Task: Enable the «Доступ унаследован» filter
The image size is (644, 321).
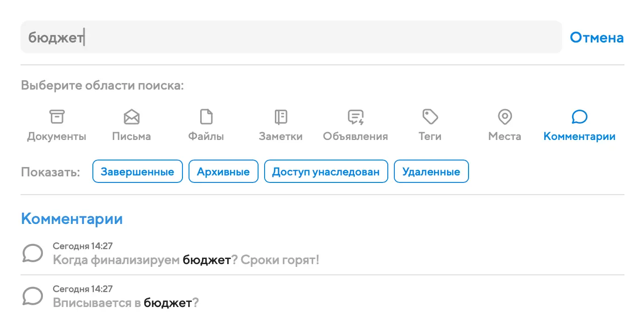Action: pos(326,172)
